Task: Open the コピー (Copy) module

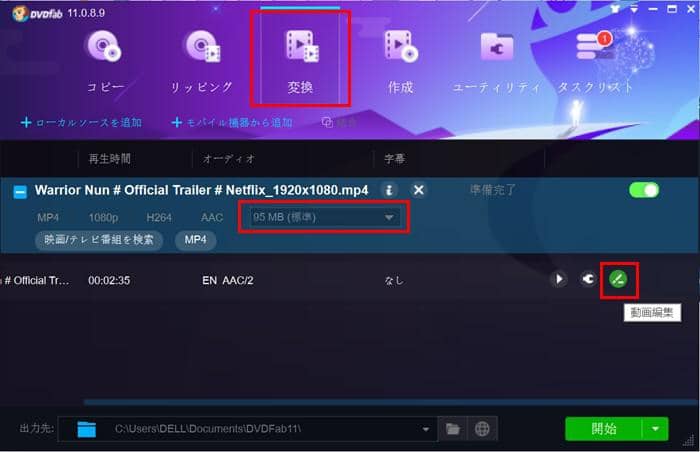Action: pyautogui.click(x=104, y=62)
